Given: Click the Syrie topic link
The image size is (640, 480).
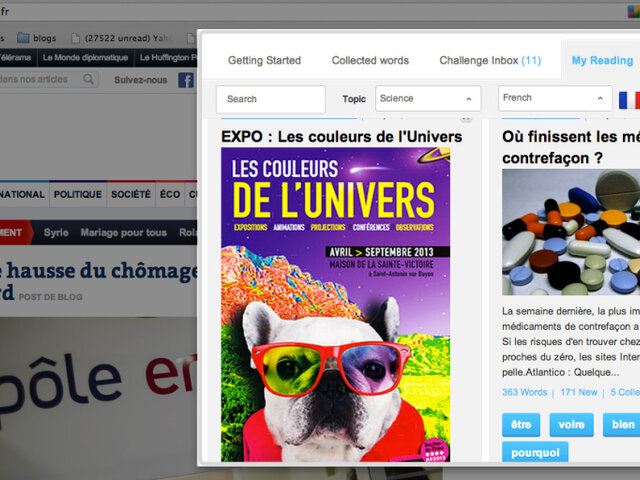Looking at the screenshot, I should [x=56, y=233].
